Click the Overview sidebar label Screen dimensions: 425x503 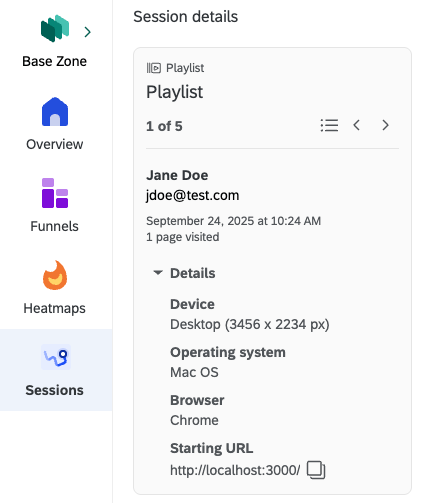pos(55,144)
